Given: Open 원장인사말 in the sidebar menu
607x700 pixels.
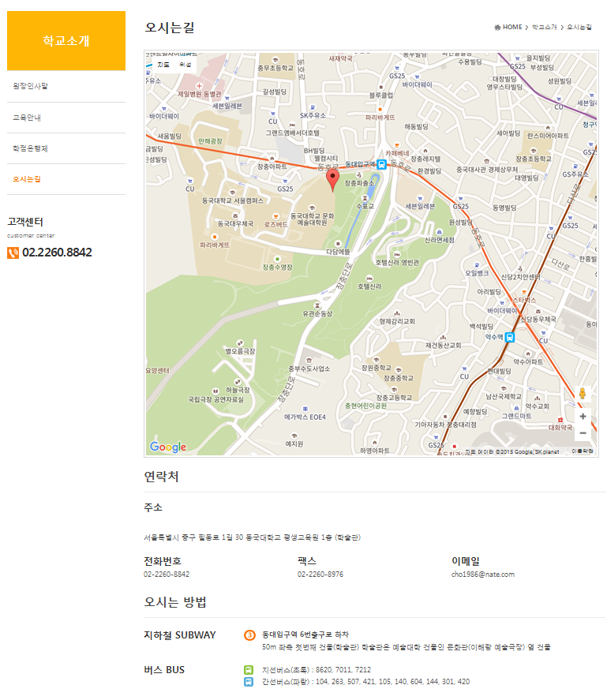Looking at the screenshot, I should [31, 86].
